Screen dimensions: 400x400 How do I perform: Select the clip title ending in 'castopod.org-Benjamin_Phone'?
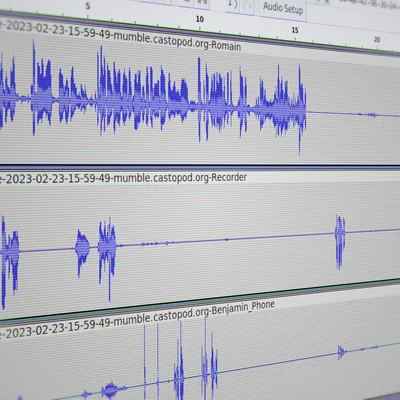click(x=137, y=319)
